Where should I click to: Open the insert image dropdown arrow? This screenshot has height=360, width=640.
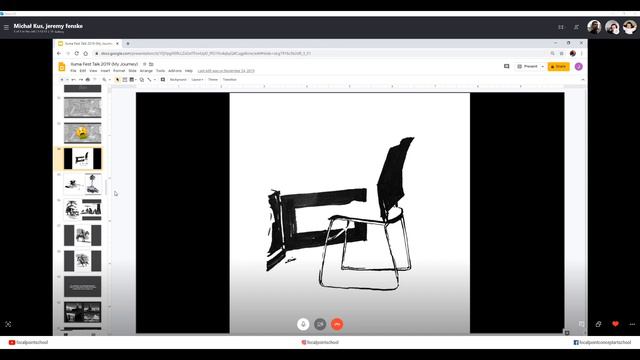click(136, 80)
